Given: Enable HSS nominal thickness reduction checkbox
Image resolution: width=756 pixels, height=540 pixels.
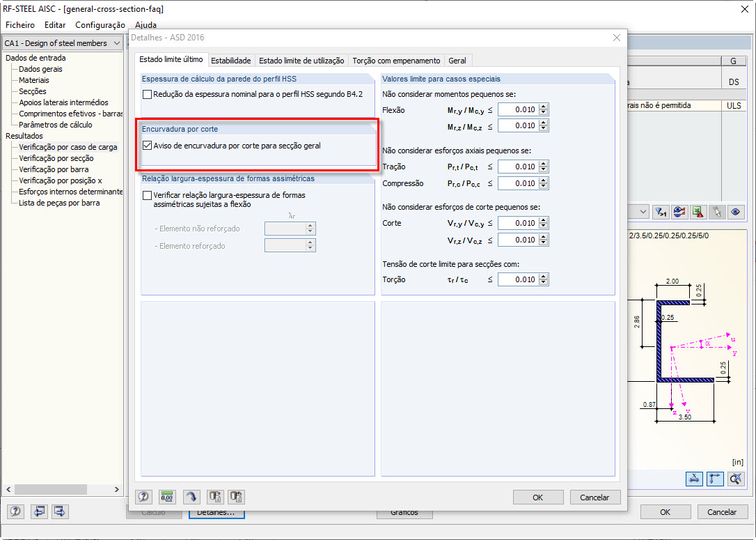Looking at the screenshot, I should pos(148,95).
